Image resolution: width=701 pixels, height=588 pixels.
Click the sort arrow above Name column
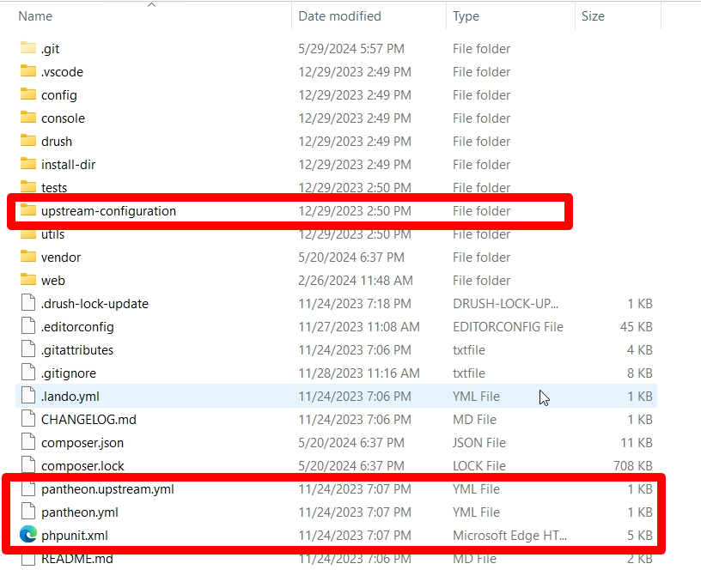(x=151, y=5)
